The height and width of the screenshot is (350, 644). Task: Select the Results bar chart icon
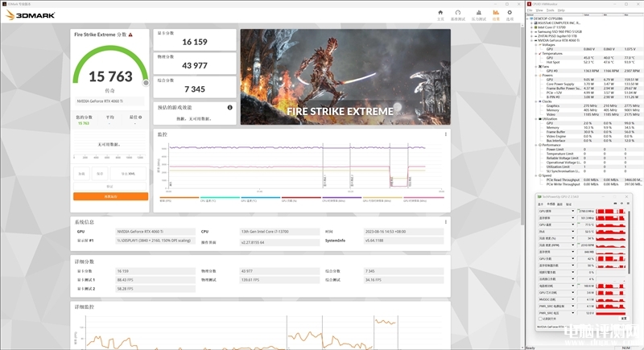click(x=497, y=14)
